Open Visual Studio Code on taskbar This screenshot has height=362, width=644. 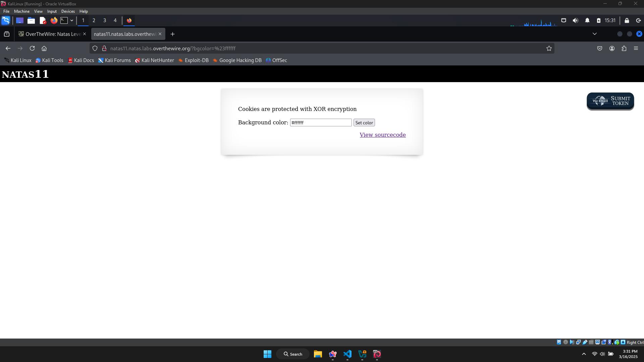[x=347, y=354]
